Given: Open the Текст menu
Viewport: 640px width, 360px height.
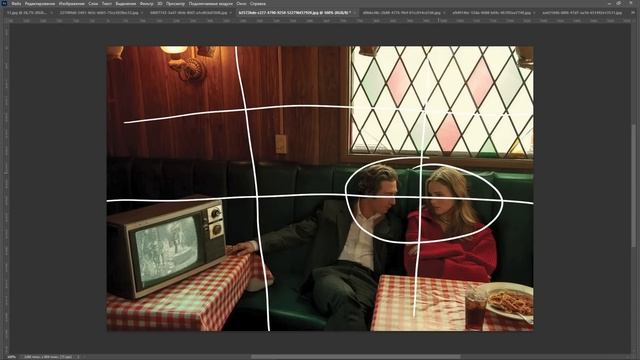Looking at the screenshot, I should pos(107,4).
